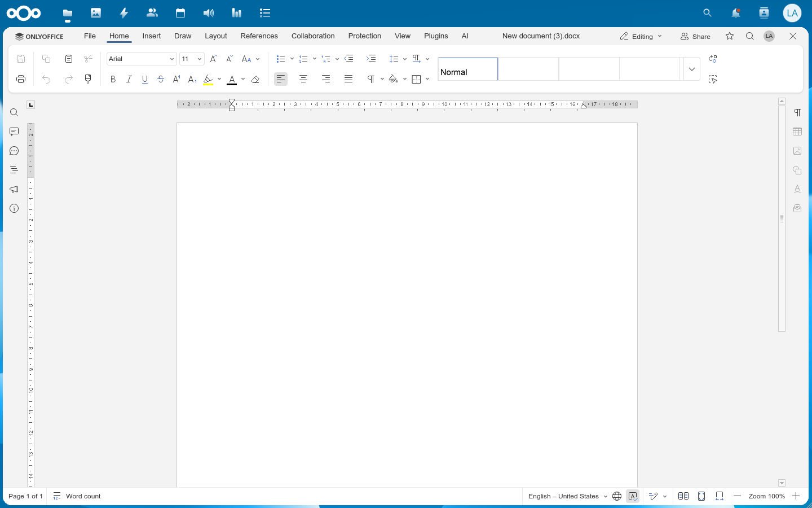
Task: Switch to the Plugins tab
Action: [x=436, y=36]
